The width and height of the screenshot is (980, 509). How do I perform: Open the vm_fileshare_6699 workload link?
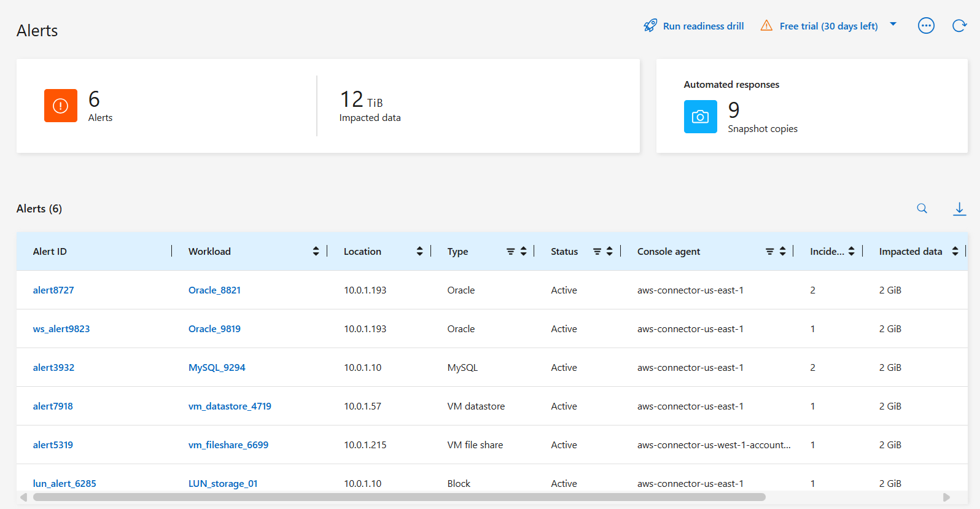tap(228, 445)
